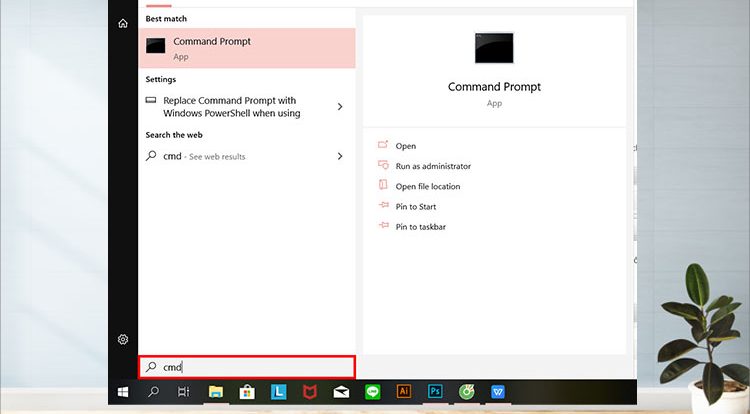The image size is (750, 414).
Task: Click the Pin to Start pin icon
Action: coord(384,205)
